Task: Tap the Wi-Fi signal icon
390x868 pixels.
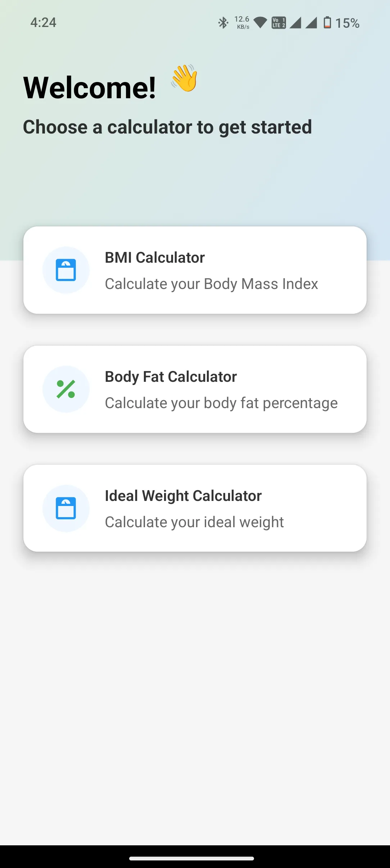Action: click(260, 23)
